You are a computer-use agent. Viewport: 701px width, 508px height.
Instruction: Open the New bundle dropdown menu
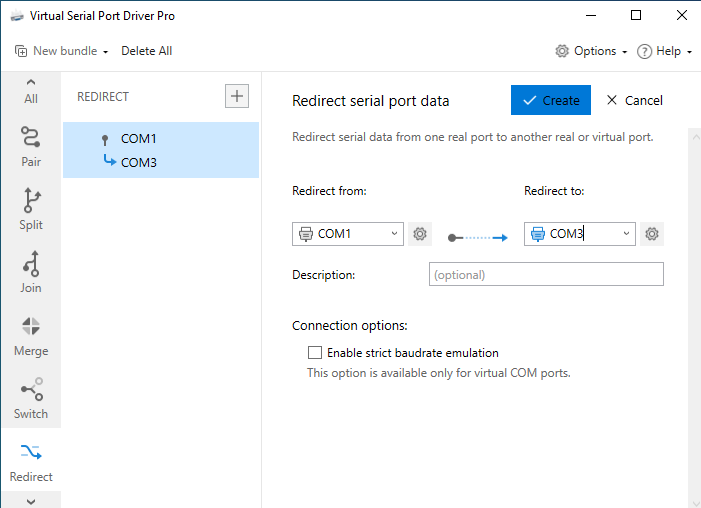pyautogui.click(x=62, y=51)
